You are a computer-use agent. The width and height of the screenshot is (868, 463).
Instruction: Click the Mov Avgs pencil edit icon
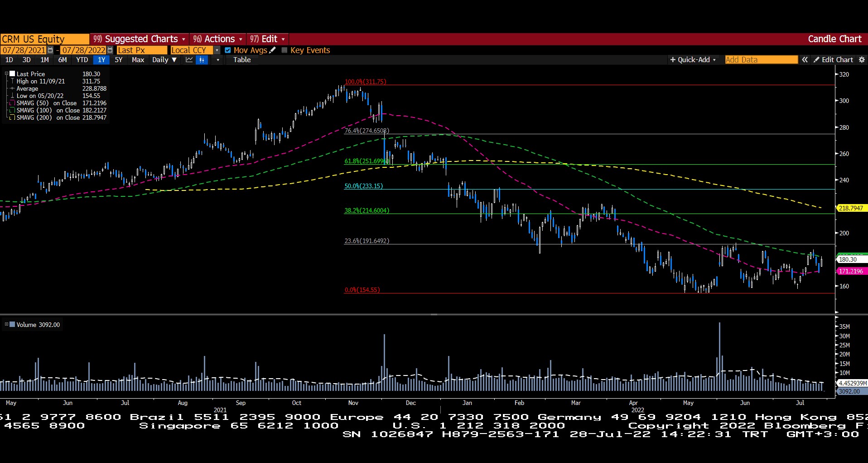coord(272,50)
